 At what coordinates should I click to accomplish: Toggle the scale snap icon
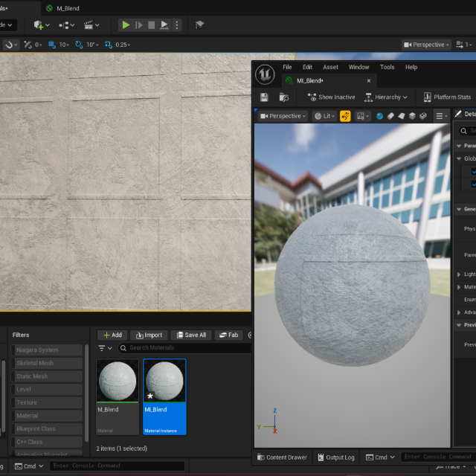(109, 45)
